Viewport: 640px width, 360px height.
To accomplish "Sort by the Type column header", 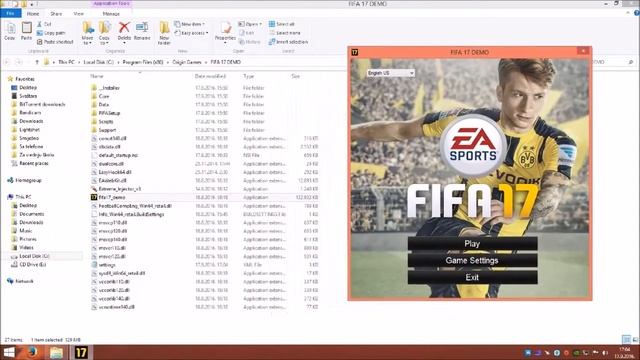I will (249, 76).
